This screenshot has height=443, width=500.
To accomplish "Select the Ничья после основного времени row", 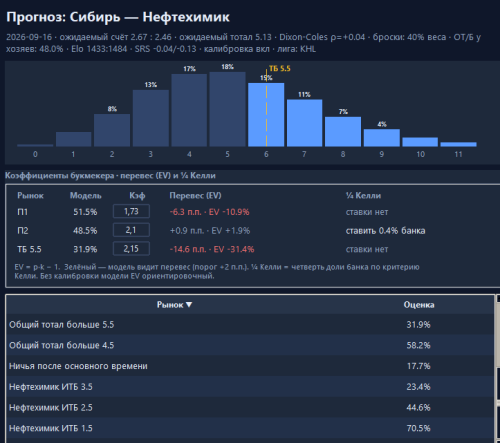I will pyautogui.click(x=250, y=366).
